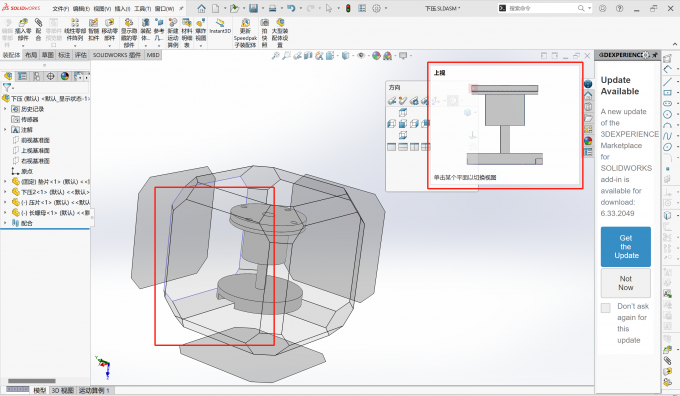Create New Motion Study (新建运动算例)

(x=173, y=33)
